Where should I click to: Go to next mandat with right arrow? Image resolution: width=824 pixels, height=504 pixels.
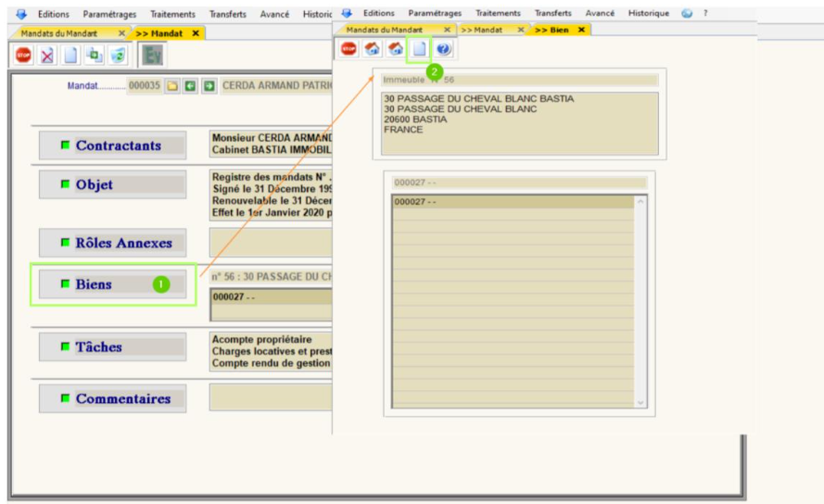tap(209, 85)
